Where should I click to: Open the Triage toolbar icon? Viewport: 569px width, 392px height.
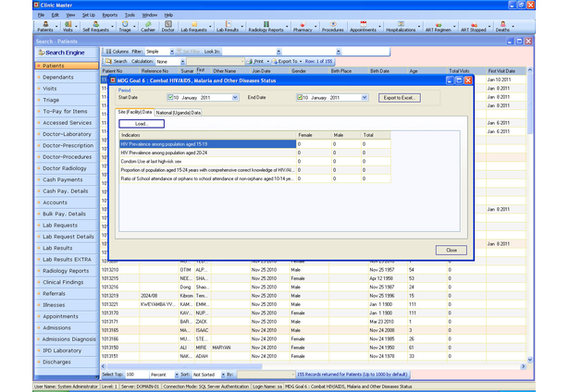click(x=125, y=26)
